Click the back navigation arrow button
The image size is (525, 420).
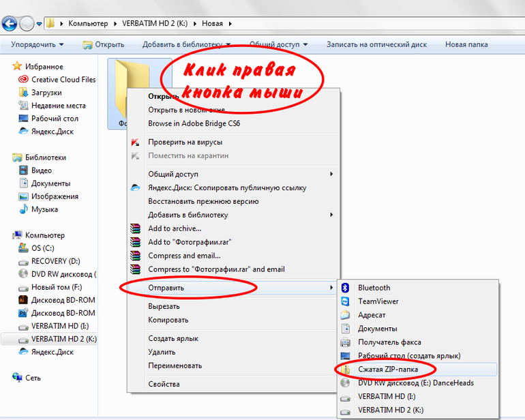(x=10, y=24)
